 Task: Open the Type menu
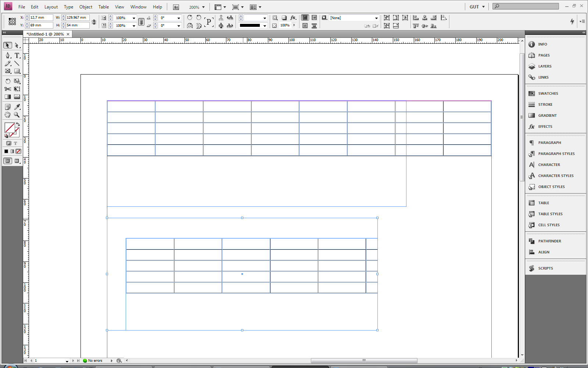coord(68,7)
